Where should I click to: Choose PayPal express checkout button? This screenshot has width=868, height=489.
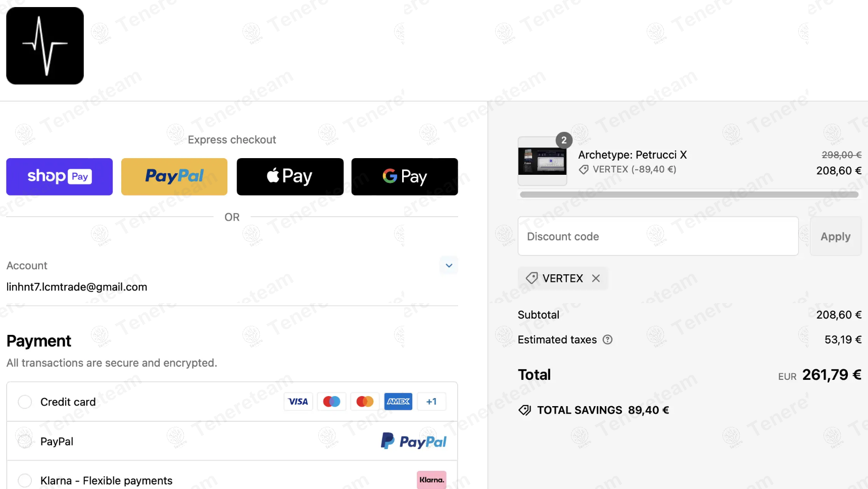click(x=174, y=176)
